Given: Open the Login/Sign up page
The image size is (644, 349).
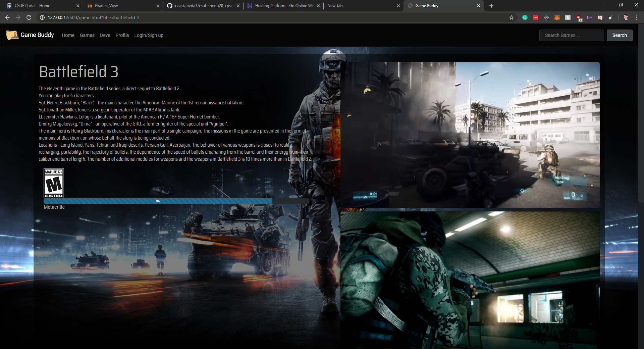Looking at the screenshot, I should (149, 35).
